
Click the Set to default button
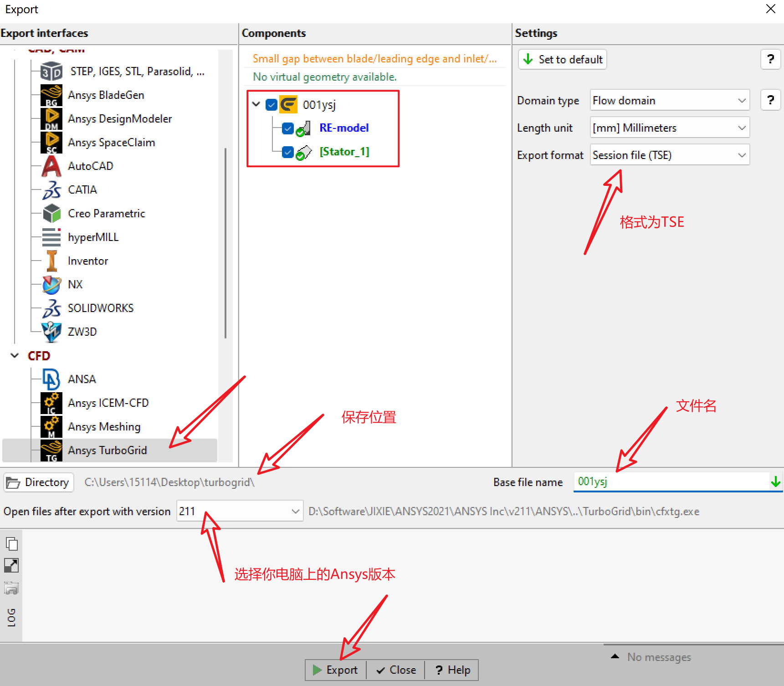point(563,60)
